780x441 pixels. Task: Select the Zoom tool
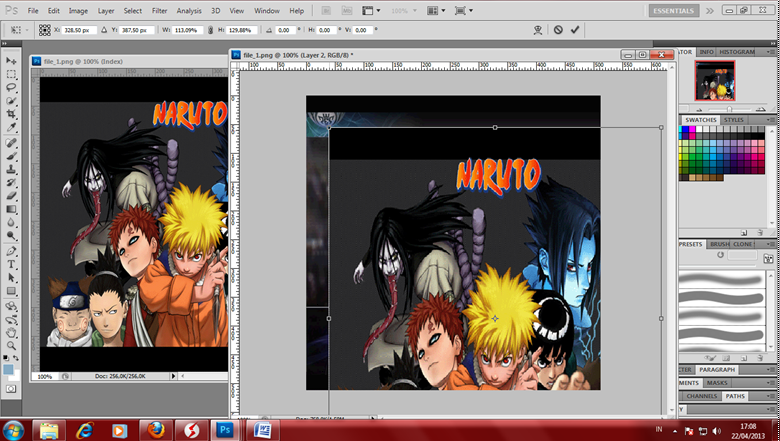(11, 346)
